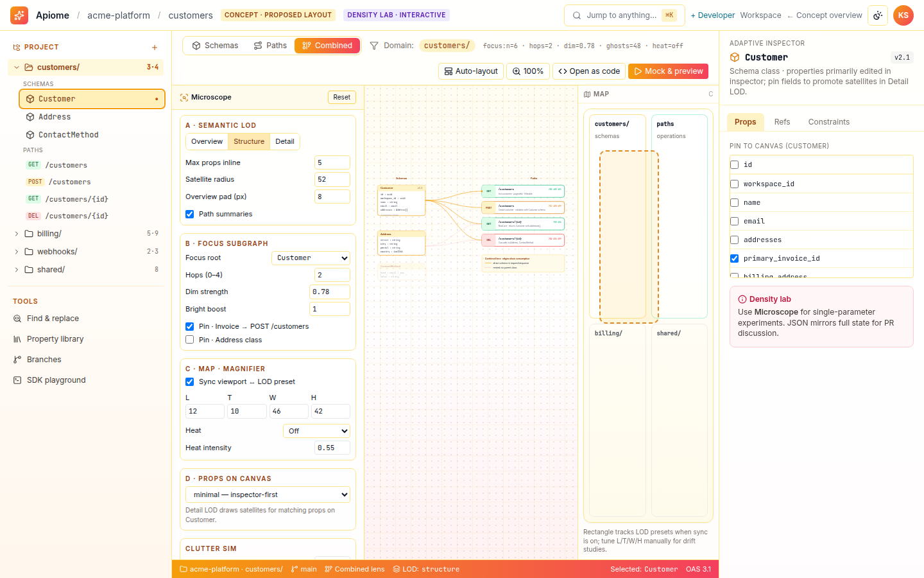Check the email field checkbox
Screen dimensions: 924x578
(735, 222)
